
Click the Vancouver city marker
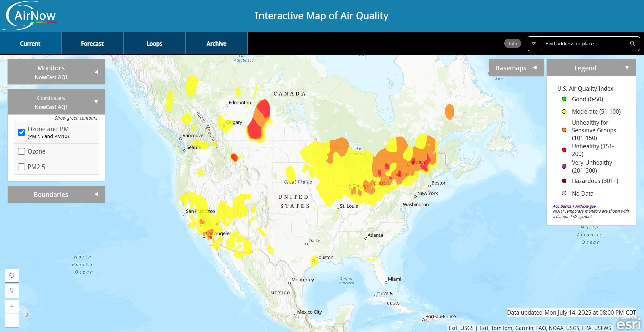click(x=180, y=138)
